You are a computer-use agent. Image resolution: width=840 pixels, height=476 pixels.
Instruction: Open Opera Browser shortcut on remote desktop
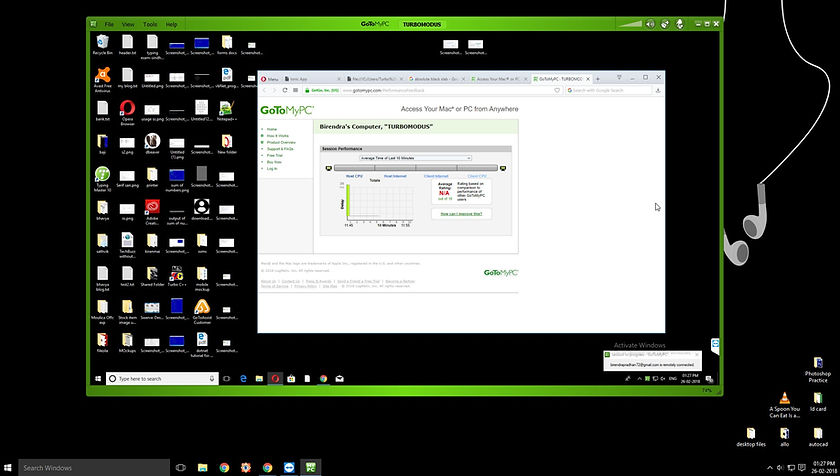[127, 113]
